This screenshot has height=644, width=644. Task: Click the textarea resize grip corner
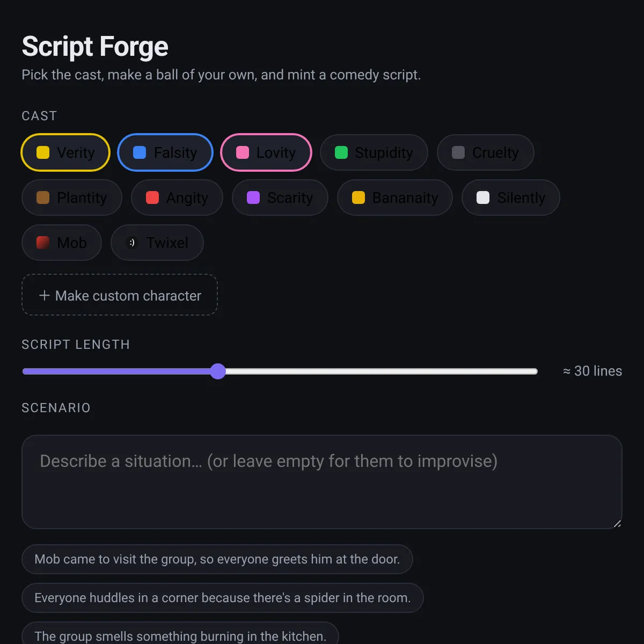(x=617, y=524)
